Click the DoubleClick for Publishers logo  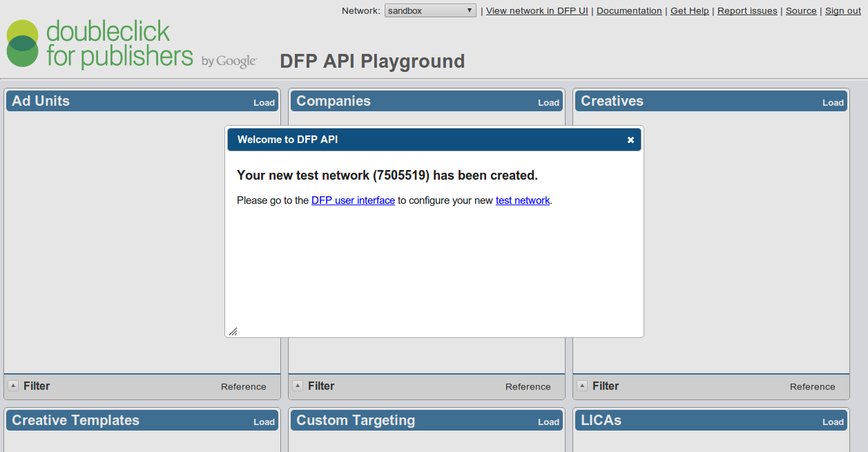pyautogui.click(x=132, y=44)
